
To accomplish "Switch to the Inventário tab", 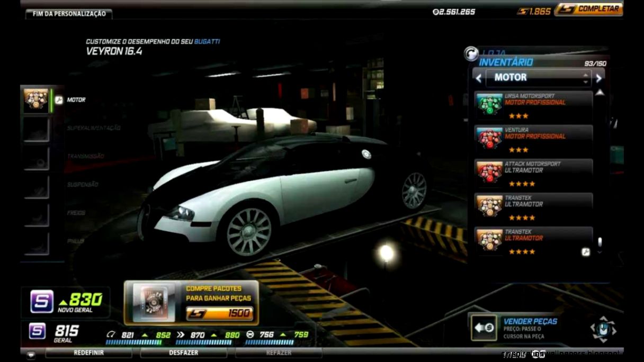I will click(x=505, y=62).
